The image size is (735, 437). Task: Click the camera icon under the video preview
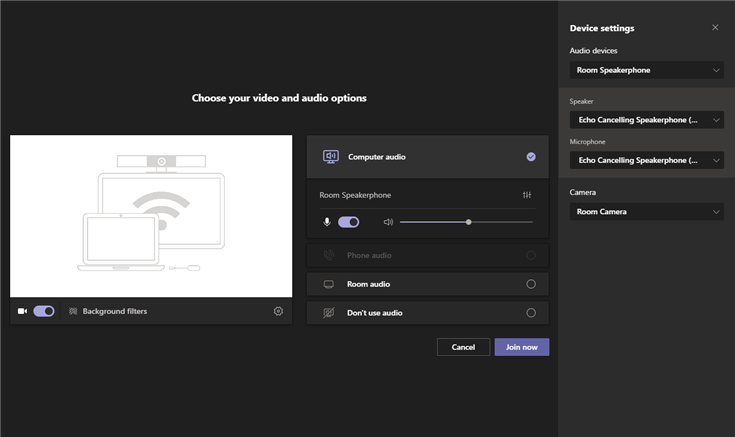click(22, 311)
